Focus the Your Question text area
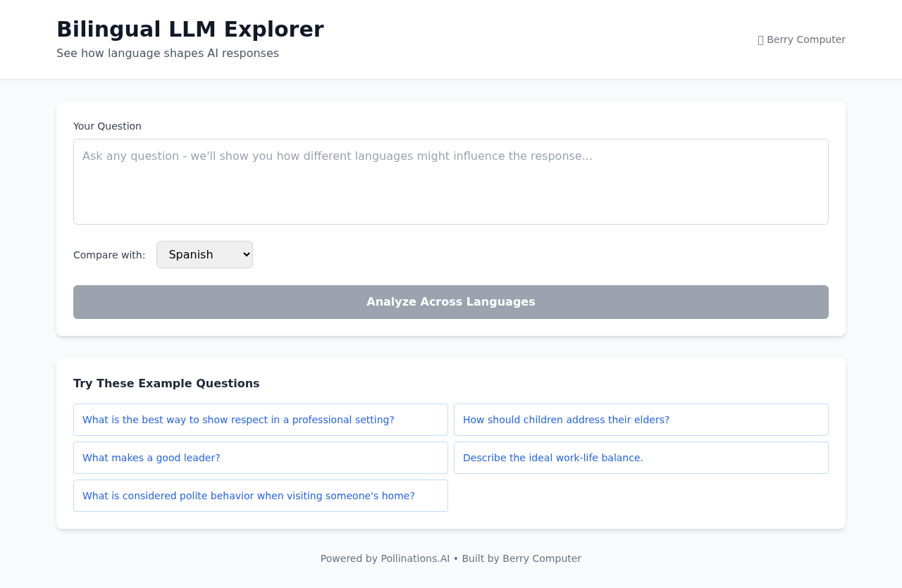The image size is (902, 588). tap(451, 182)
